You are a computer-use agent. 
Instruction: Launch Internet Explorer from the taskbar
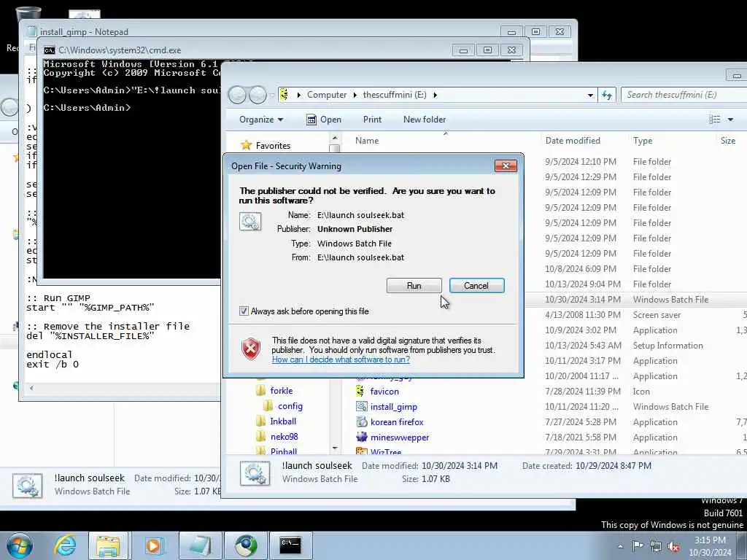click(64, 545)
